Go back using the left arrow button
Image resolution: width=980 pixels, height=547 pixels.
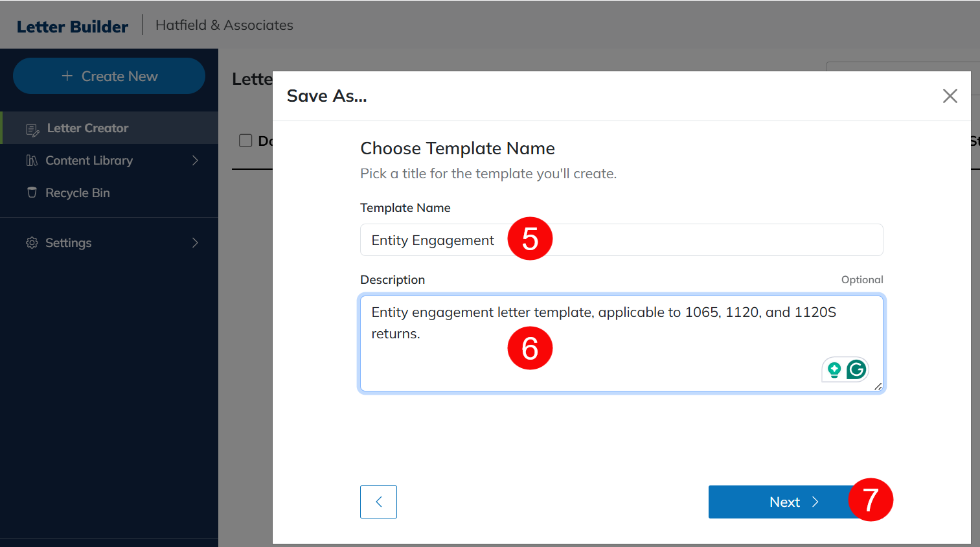pos(378,502)
